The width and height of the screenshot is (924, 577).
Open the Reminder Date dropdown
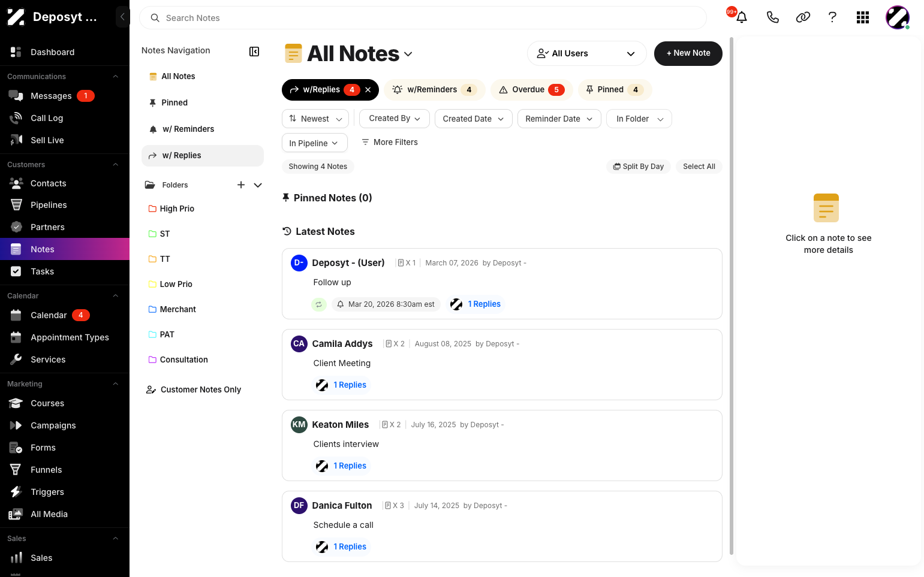coord(559,119)
